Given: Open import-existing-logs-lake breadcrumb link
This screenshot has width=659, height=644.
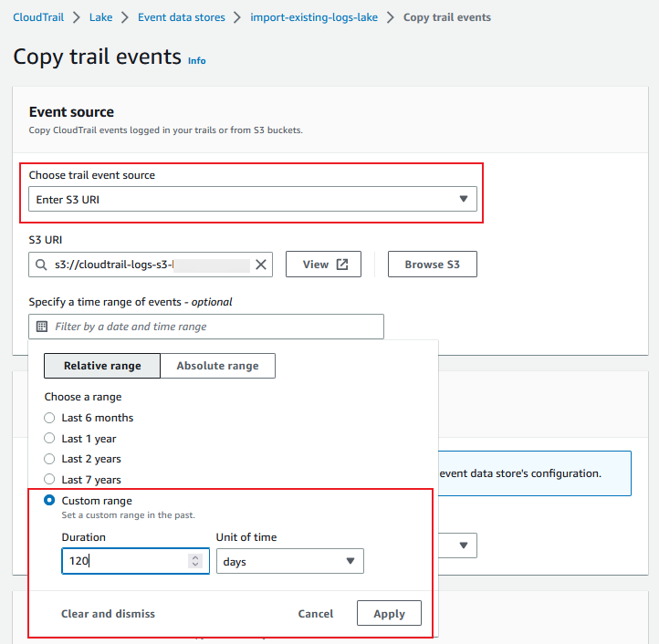Looking at the screenshot, I should [x=314, y=17].
